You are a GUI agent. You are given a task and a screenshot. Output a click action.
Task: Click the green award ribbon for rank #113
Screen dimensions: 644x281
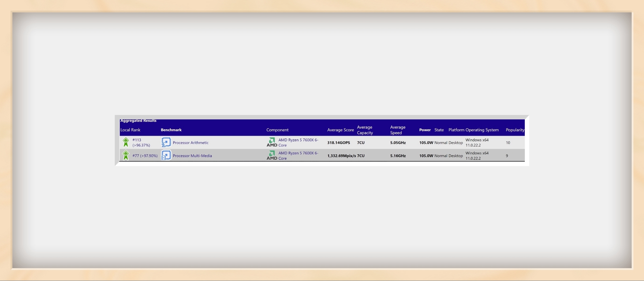[126, 142]
